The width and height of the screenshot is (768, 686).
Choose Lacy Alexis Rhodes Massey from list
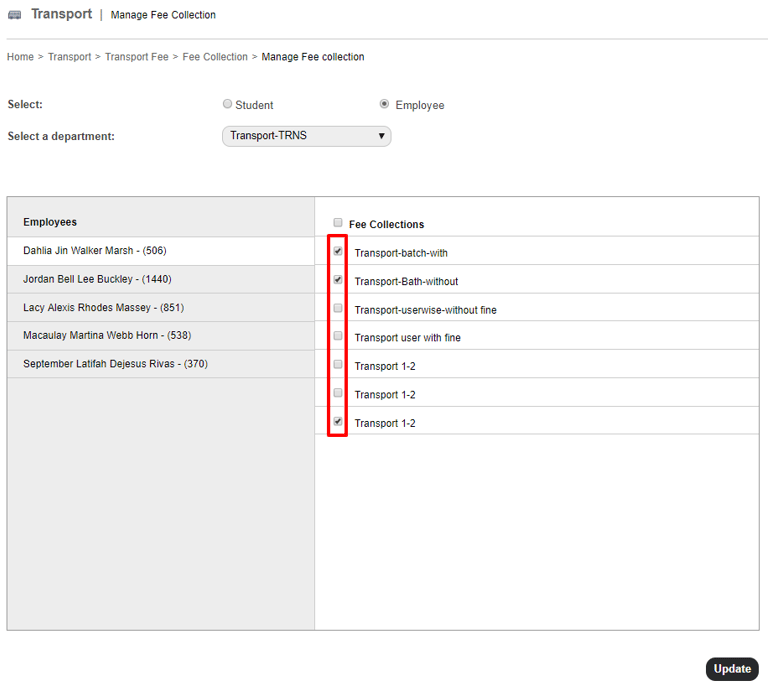(103, 307)
